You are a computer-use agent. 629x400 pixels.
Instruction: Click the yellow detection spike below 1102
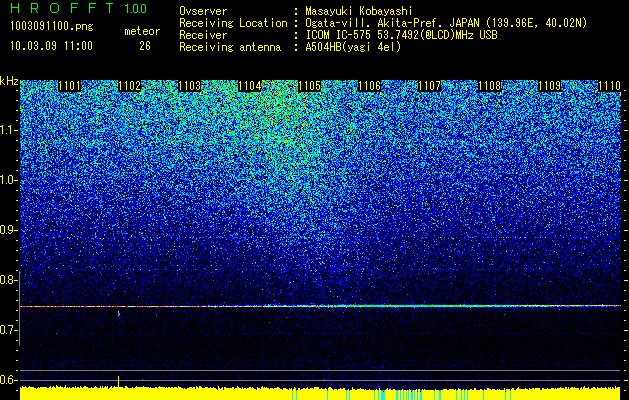[118, 382]
